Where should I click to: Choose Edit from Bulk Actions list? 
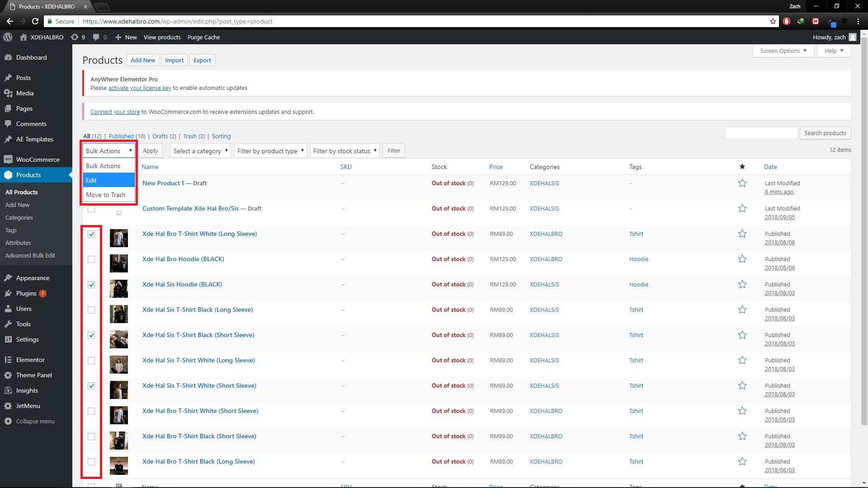(x=109, y=180)
